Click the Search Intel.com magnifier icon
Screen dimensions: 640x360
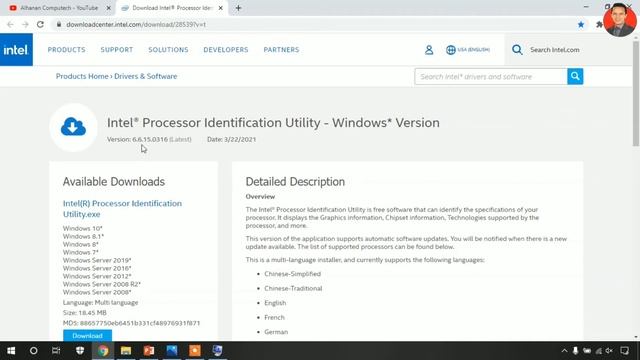[x=517, y=50]
